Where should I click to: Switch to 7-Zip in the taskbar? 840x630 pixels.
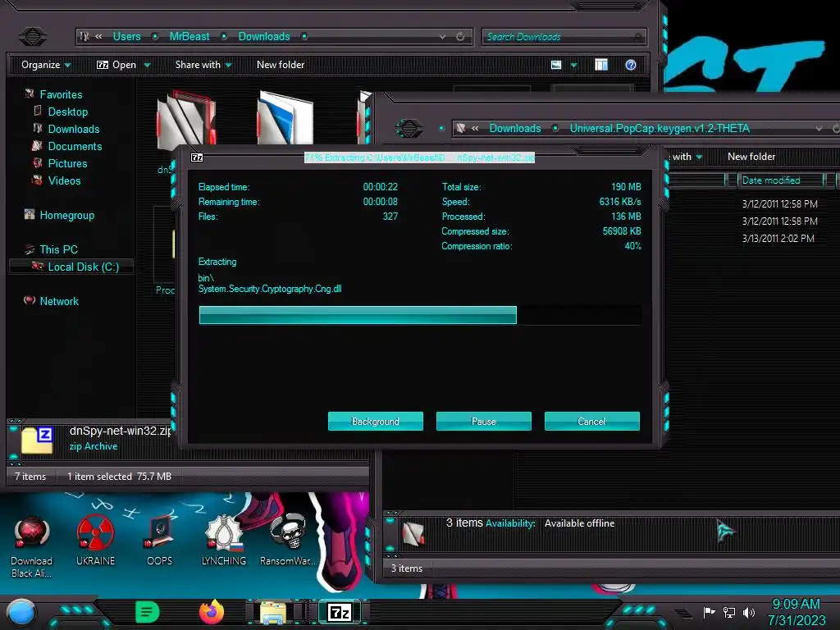click(340, 612)
